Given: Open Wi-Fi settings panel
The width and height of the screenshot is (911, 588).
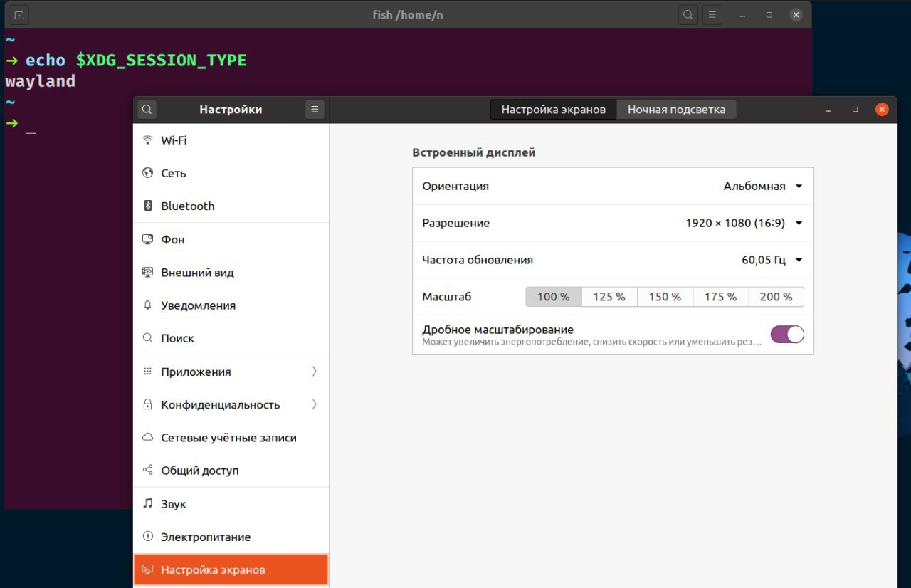Looking at the screenshot, I should (231, 140).
